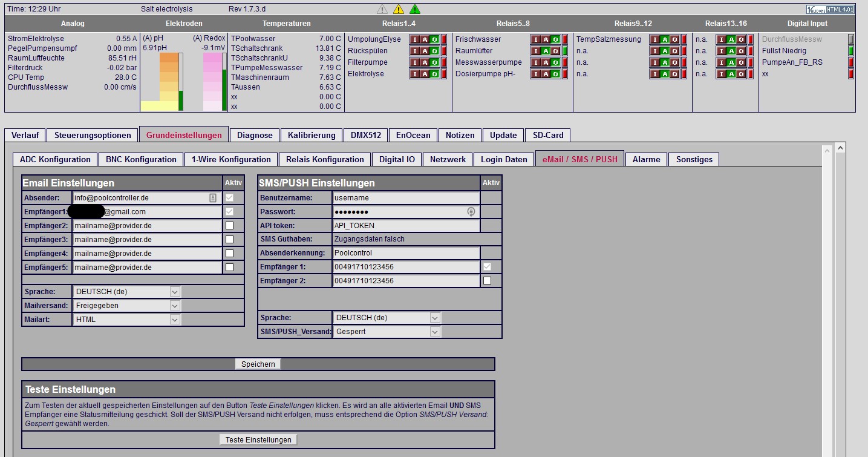
Task: Toggle the email Empfänger1 Aktiv checkbox
Action: 229,212
